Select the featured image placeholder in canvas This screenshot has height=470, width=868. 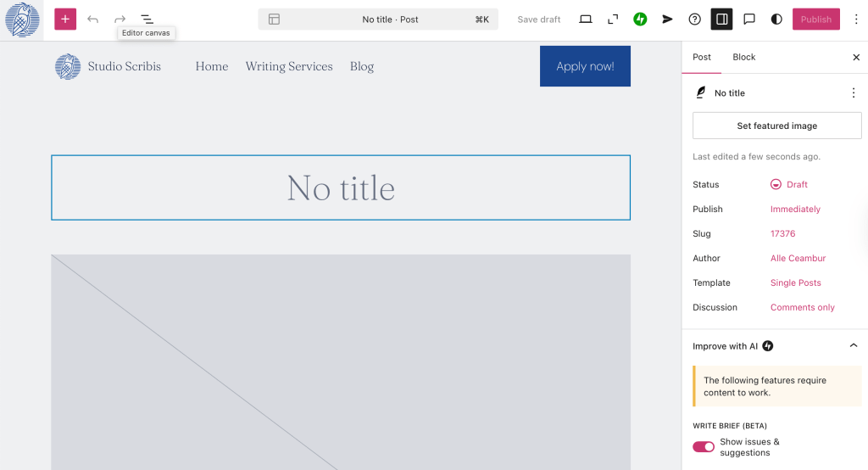[341, 362]
